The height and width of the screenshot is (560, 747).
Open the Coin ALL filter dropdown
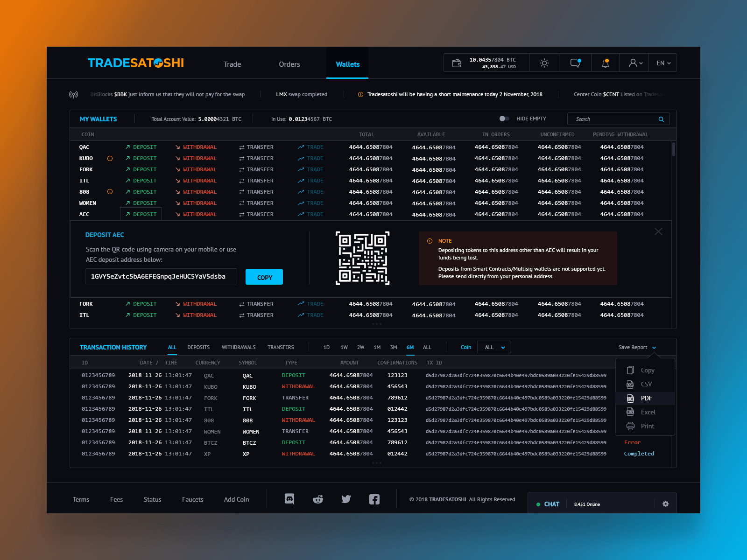494,347
